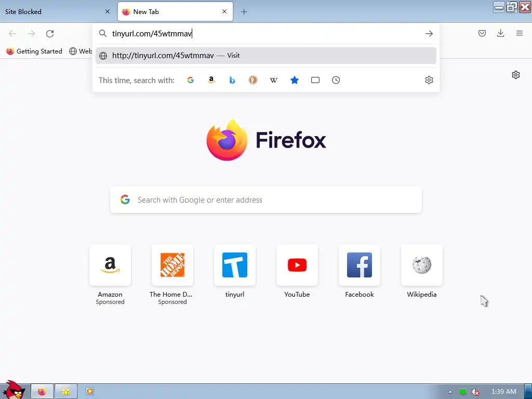Click the Go arrow in address bar
532x399 pixels.
[429, 34]
